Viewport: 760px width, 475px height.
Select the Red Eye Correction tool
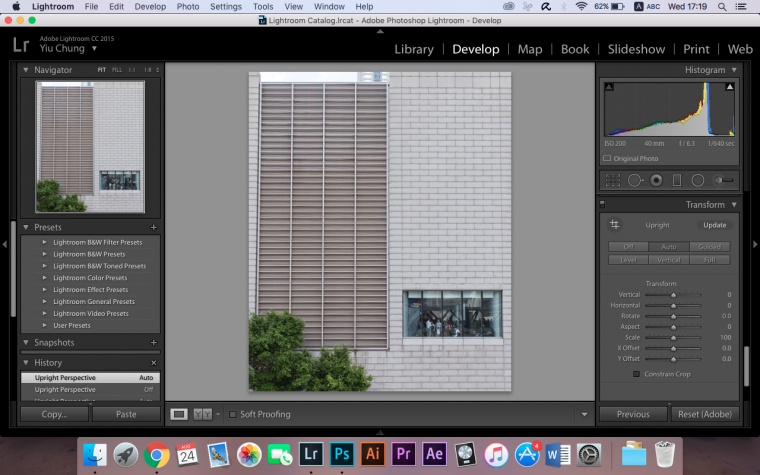[656, 180]
